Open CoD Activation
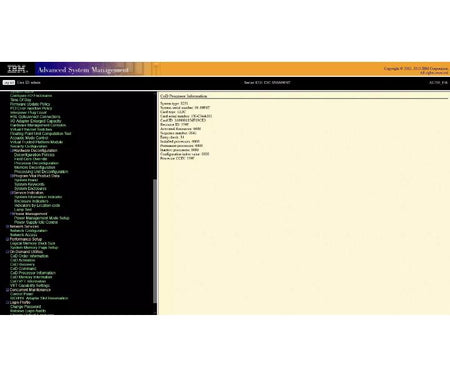 click(22, 260)
